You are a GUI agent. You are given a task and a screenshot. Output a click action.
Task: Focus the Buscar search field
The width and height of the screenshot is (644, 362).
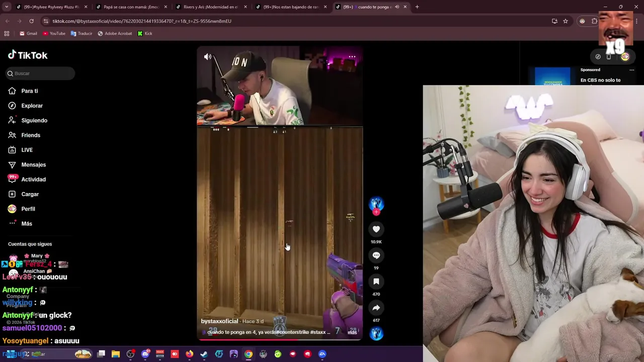point(40,73)
